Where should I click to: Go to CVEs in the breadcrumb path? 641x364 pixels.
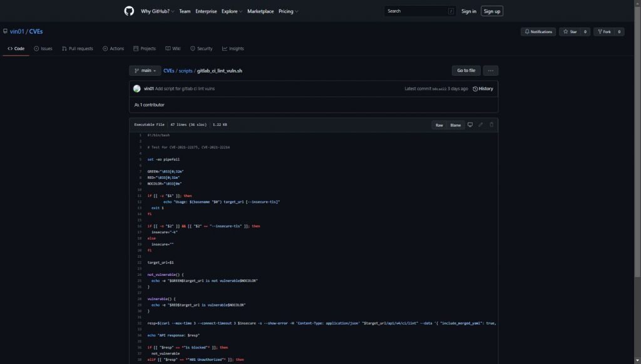pos(169,71)
